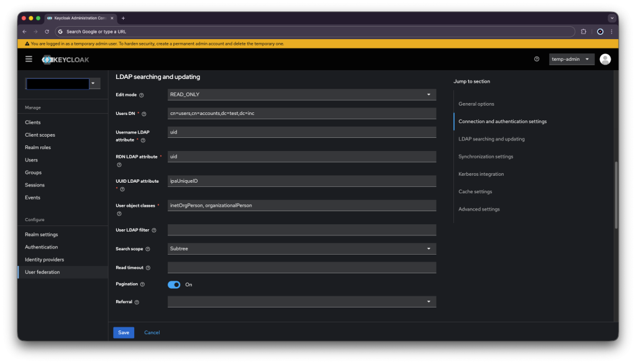636x364 pixels.
Task: Save the LDAP settings
Action: [124, 332]
